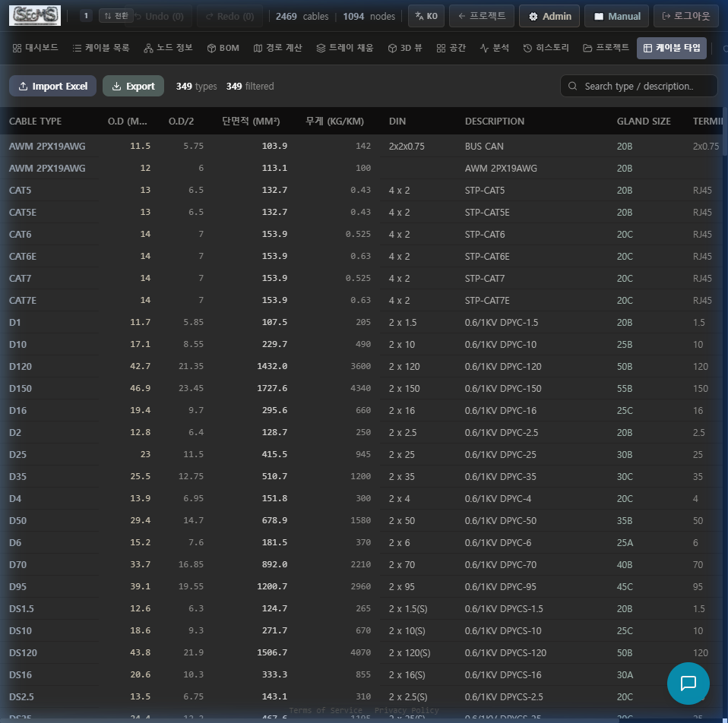This screenshot has height=723, width=728.
Task: Click the 0.6/1KV DPYC-16 description
Action: point(501,410)
